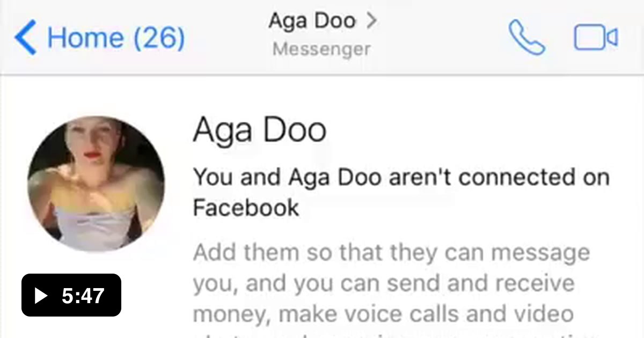Image resolution: width=644 pixels, height=338 pixels.
Task: Select the large Aga Doo name heading
Action: 259,130
